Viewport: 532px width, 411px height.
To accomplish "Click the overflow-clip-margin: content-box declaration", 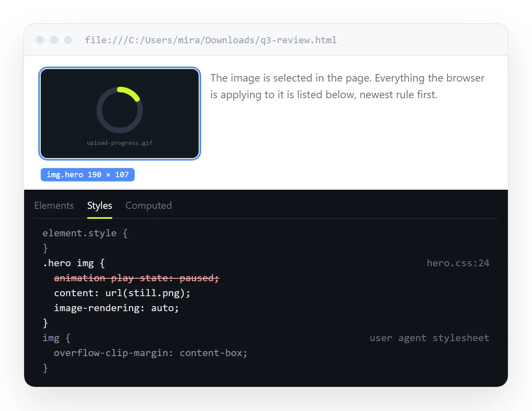I will tap(150, 353).
